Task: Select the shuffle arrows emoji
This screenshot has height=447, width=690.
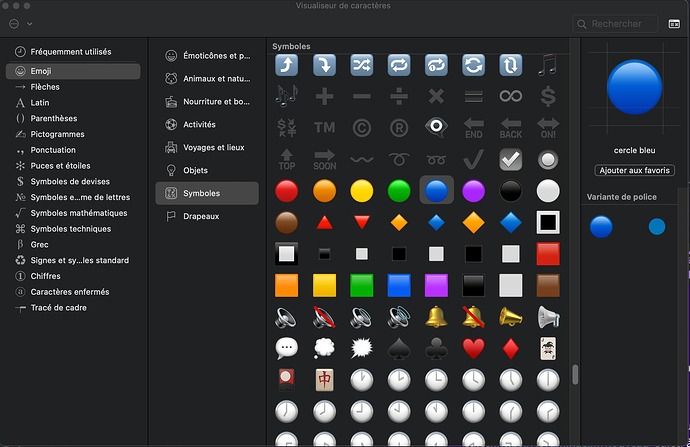Action: (362, 65)
